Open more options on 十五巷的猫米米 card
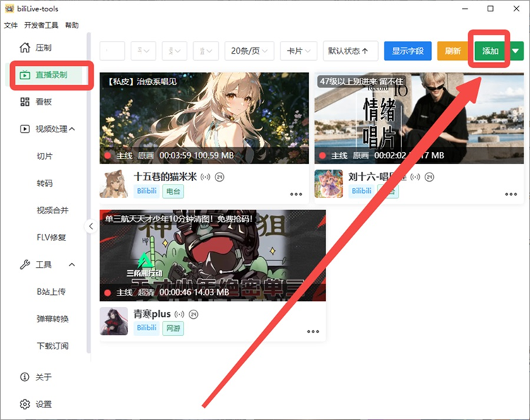 [296, 194]
